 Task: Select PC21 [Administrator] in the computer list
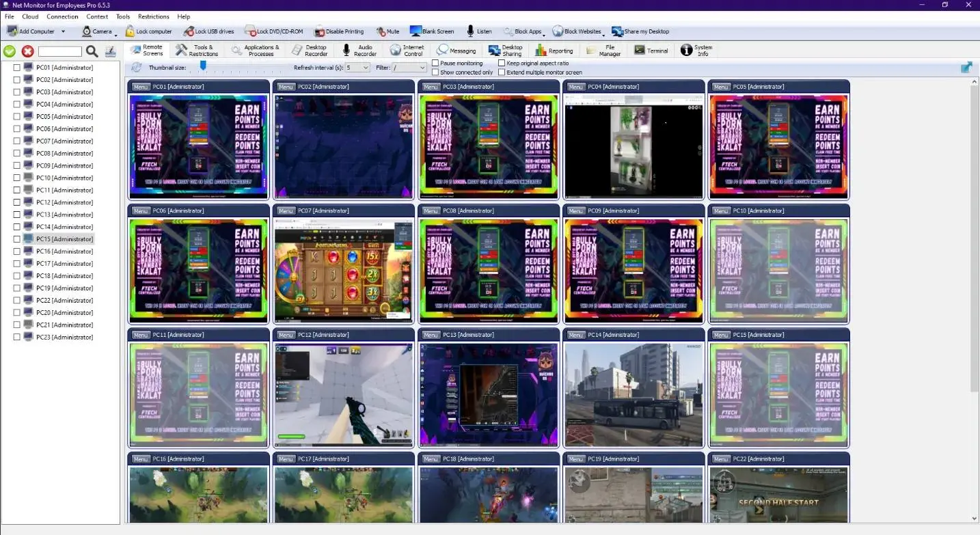[64, 325]
